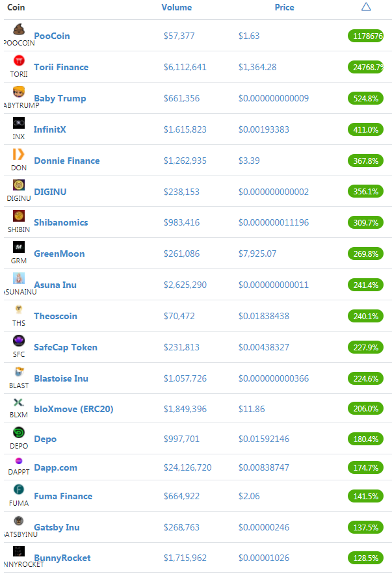
Task: Click the bloXmove X logo icon
Action: pos(19,402)
